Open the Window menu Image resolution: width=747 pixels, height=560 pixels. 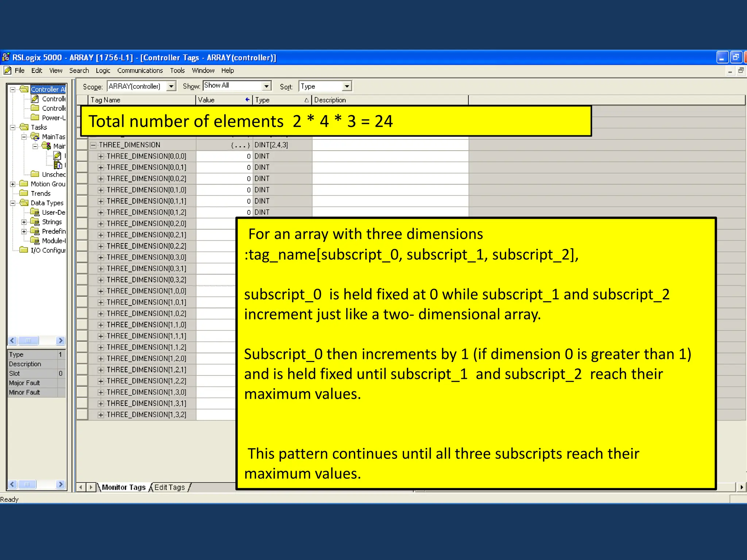point(203,71)
